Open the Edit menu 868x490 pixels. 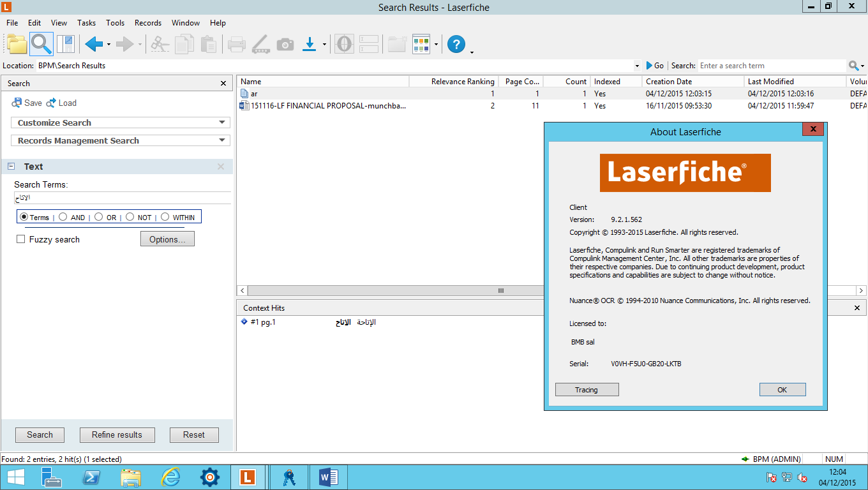pos(34,22)
